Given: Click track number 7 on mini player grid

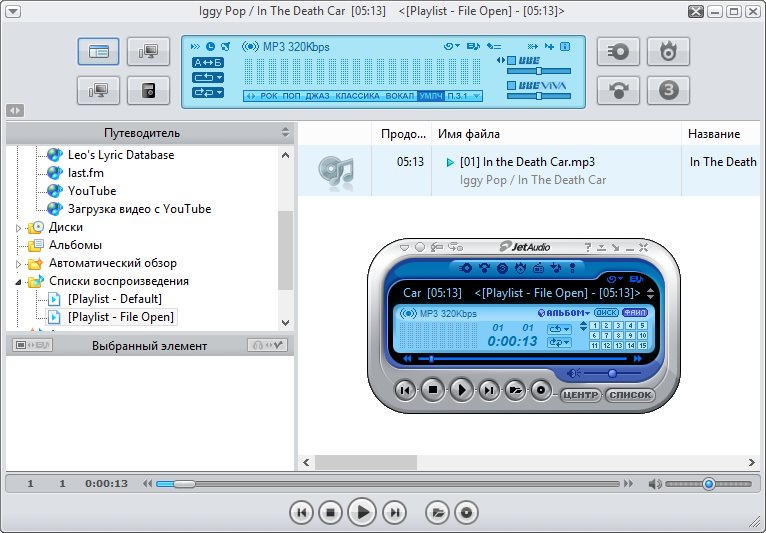Looking at the screenshot, I should (606, 336).
